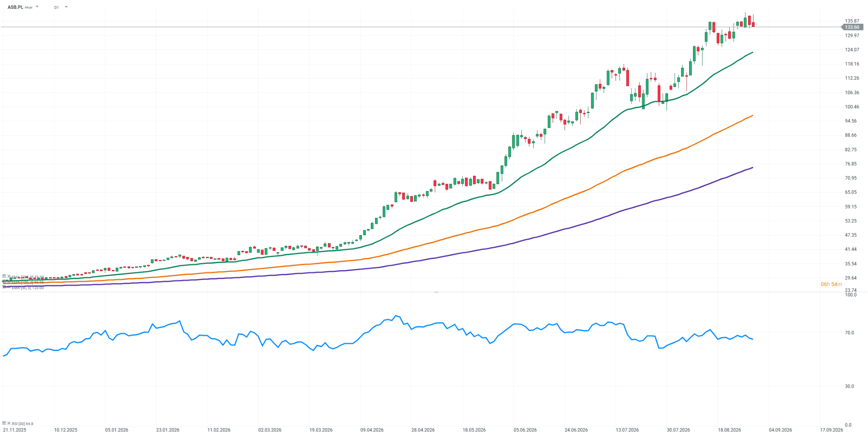Click the 124.07 price axis label
This screenshot has width=868, height=436.
(852, 50)
